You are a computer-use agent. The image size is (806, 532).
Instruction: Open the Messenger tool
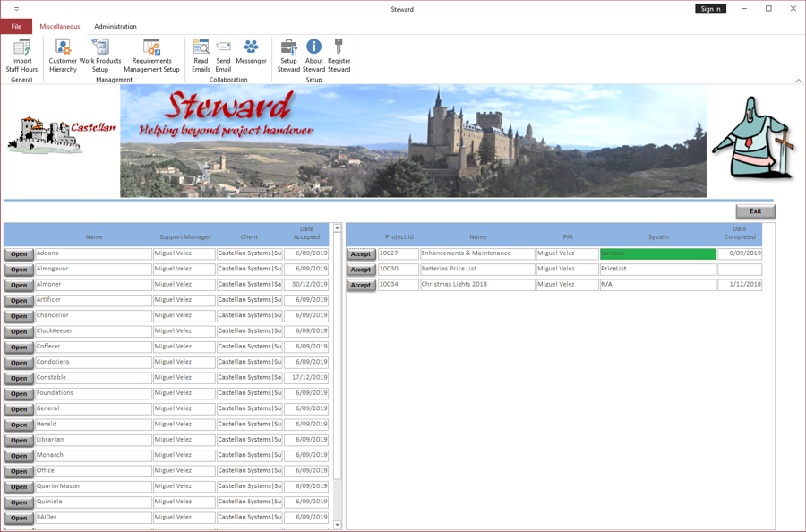pos(251,51)
